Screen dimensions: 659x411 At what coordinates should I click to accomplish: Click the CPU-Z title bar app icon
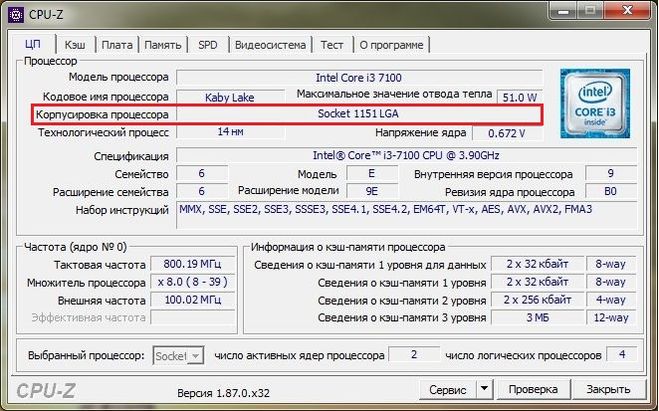(16, 15)
